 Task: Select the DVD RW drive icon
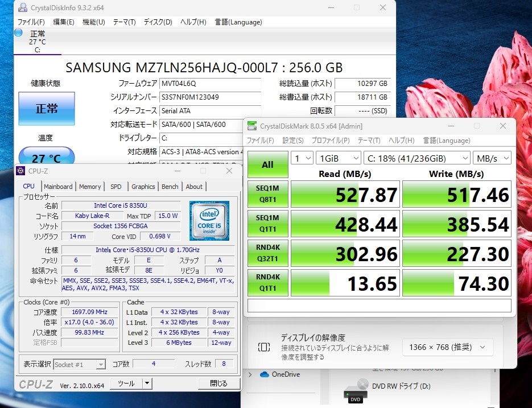(x=355, y=391)
